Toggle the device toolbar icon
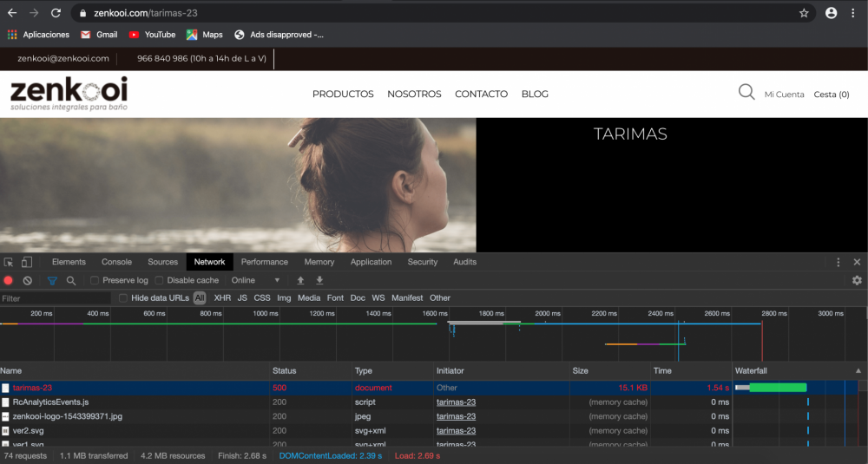 27,262
